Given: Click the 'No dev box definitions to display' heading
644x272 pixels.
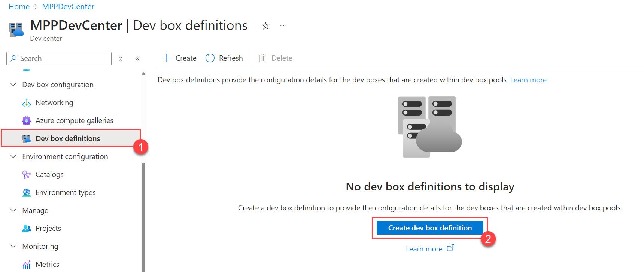Looking at the screenshot, I should click(430, 186).
